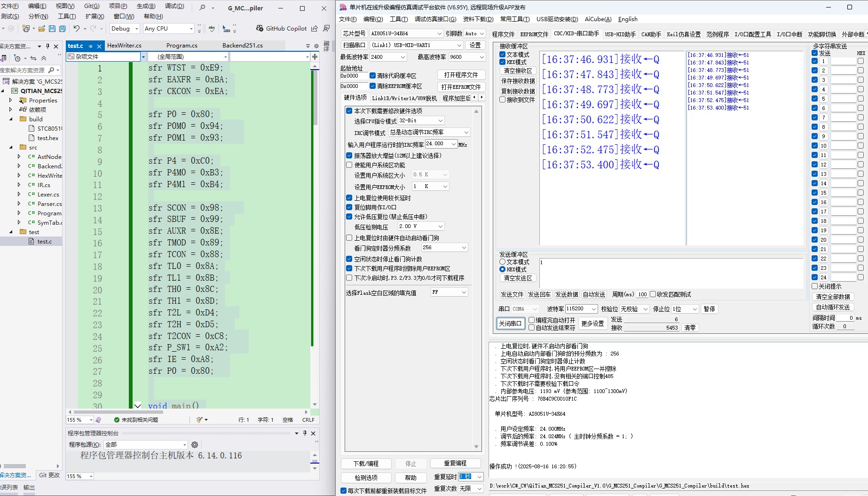Click the spell check abc icon
Screen dimensions: 868x496
coord(212,29)
